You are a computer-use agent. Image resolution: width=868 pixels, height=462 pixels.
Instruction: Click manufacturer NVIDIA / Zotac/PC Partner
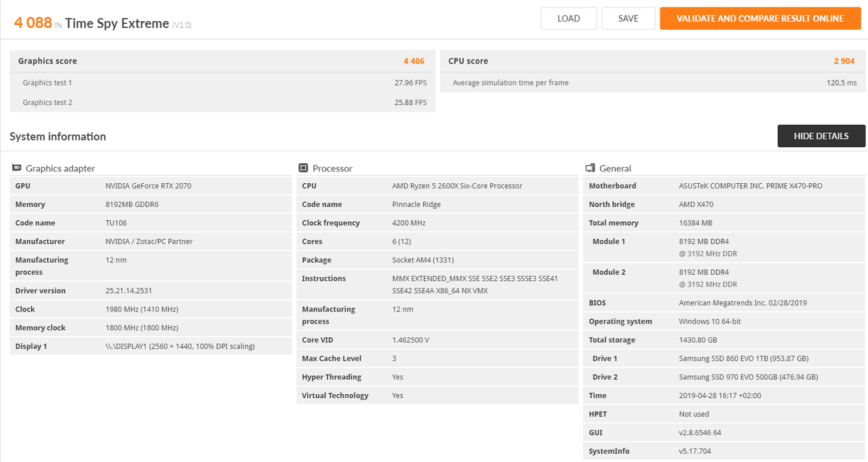pyautogui.click(x=149, y=242)
